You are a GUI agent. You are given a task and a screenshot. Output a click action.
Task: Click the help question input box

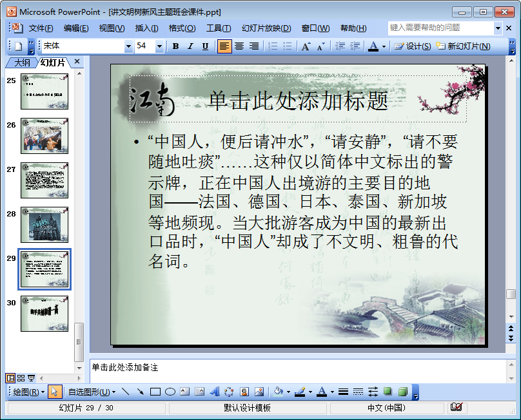tap(440, 28)
